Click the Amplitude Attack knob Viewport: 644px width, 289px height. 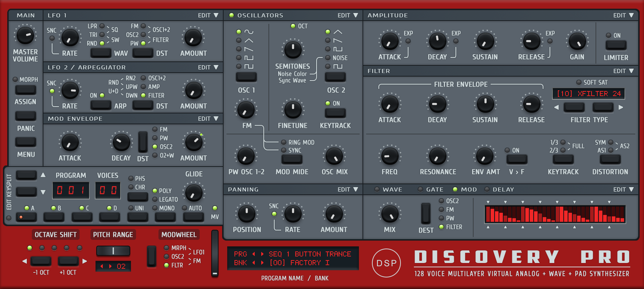point(390,41)
